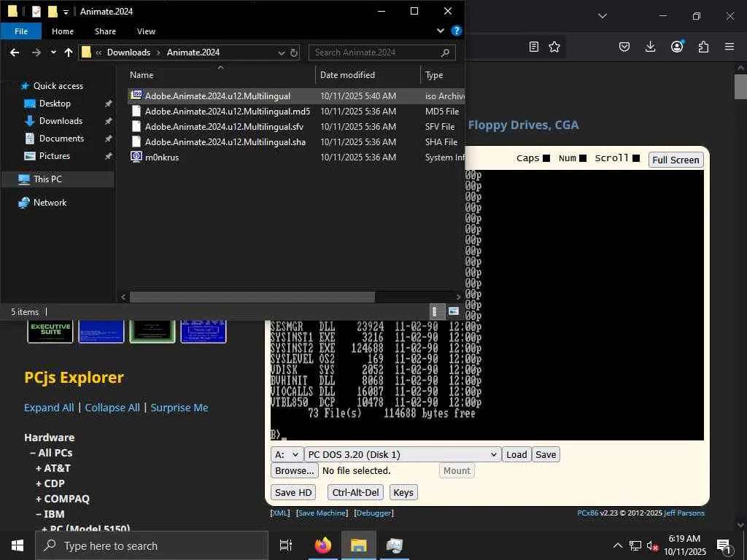Open Pocket save icon in Firefox
The width and height of the screenshot is (747, 560).
click(624, 47)
